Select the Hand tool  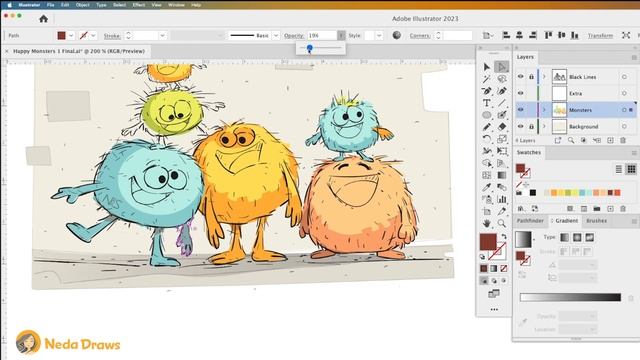(487, 223)
